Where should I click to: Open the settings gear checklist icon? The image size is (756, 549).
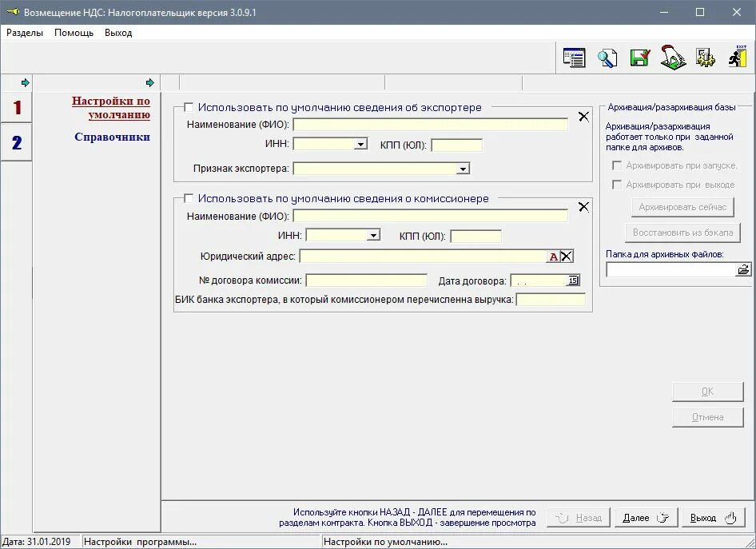(706, 58)
